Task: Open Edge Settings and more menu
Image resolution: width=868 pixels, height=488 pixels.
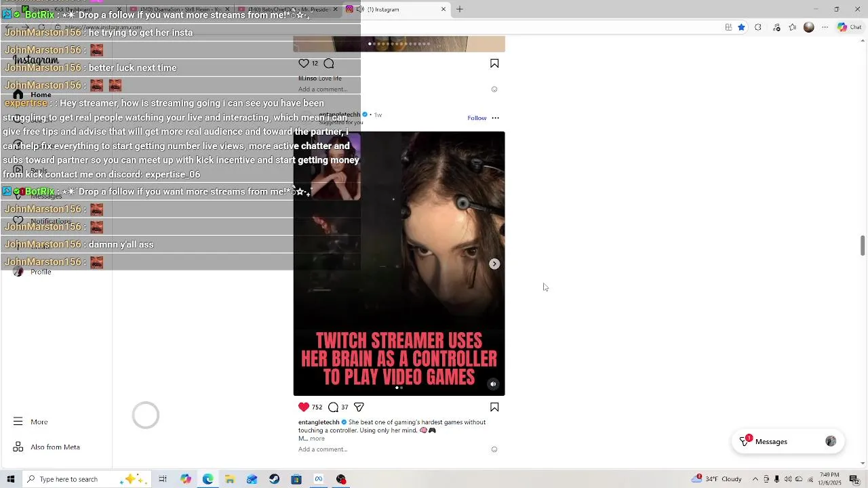Action: click(x=825, y=27)
